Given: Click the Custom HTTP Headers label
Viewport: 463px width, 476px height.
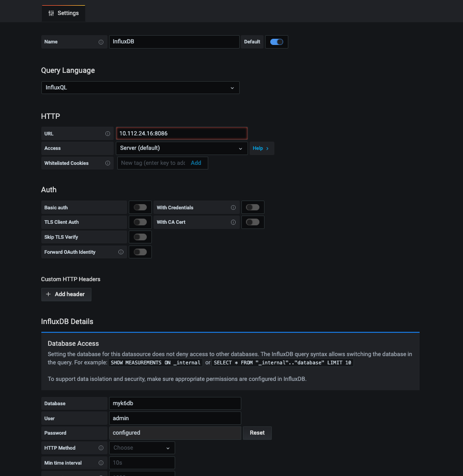Looking at the screenshot, I should [71, 279].
